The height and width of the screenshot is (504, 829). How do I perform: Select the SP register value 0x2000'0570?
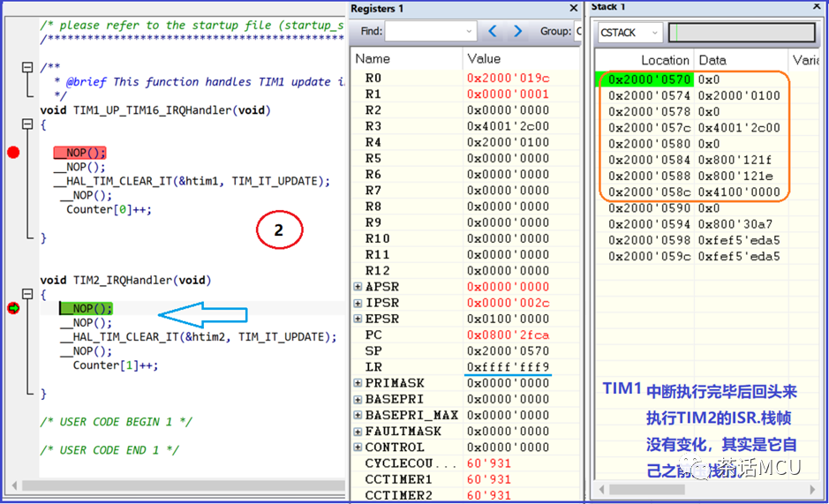pyautogui.click(x=508, y=351)
